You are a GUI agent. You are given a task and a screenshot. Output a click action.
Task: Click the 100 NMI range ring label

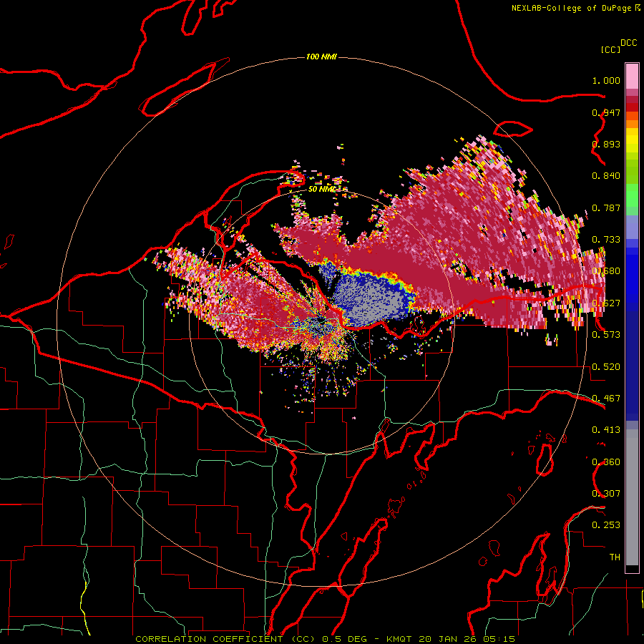click(x=321, y=57)
